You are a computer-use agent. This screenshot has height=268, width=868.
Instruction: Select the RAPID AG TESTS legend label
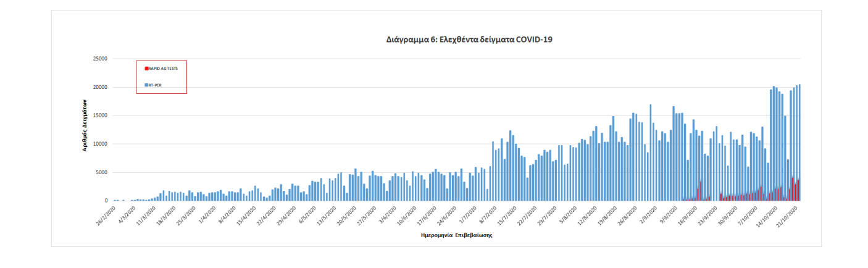(x=164, y=69)
